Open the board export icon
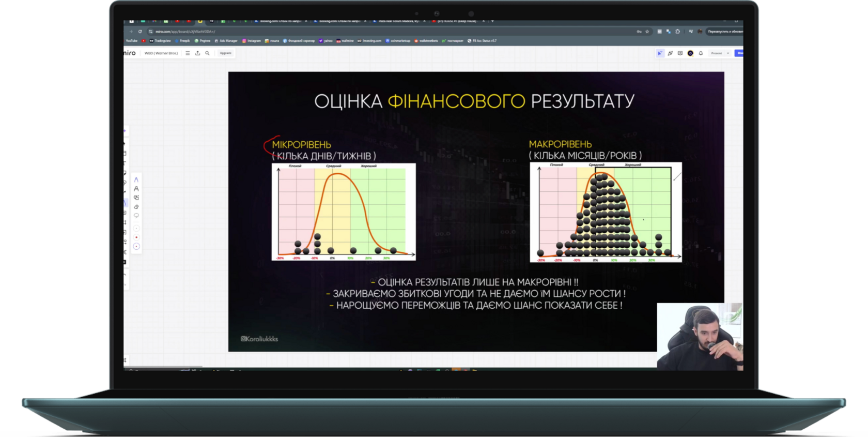Image resolution: width=868 pixels, height=437 pixels. tap(197, 53)
